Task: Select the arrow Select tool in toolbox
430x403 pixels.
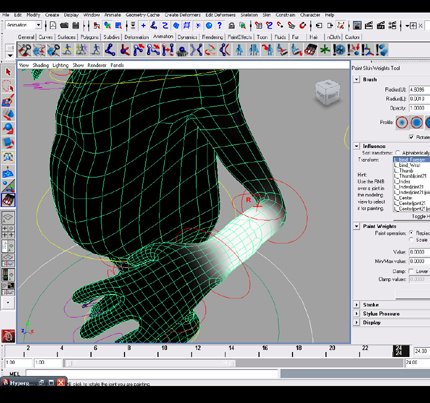Action: pyautogui.click(x=8, y=72)
